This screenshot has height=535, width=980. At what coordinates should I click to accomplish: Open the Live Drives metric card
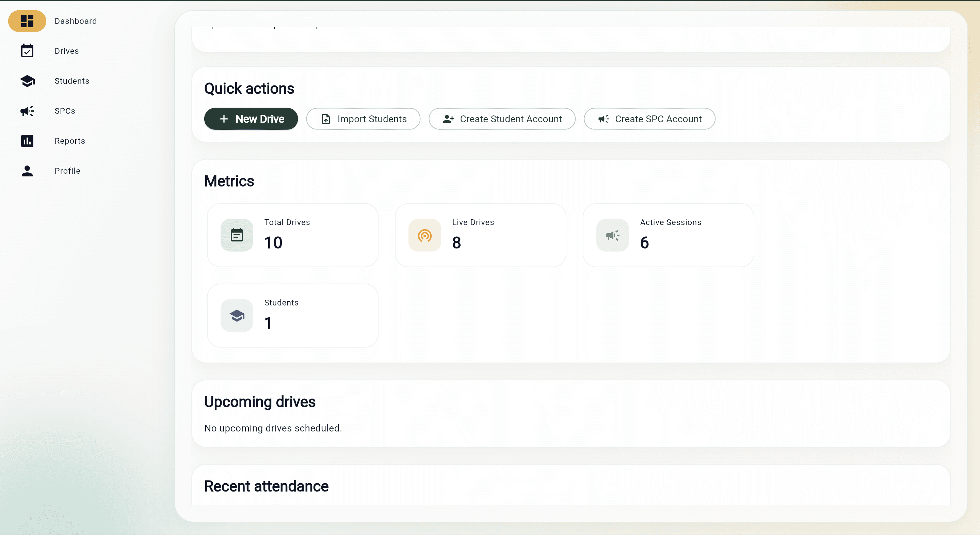480,235
